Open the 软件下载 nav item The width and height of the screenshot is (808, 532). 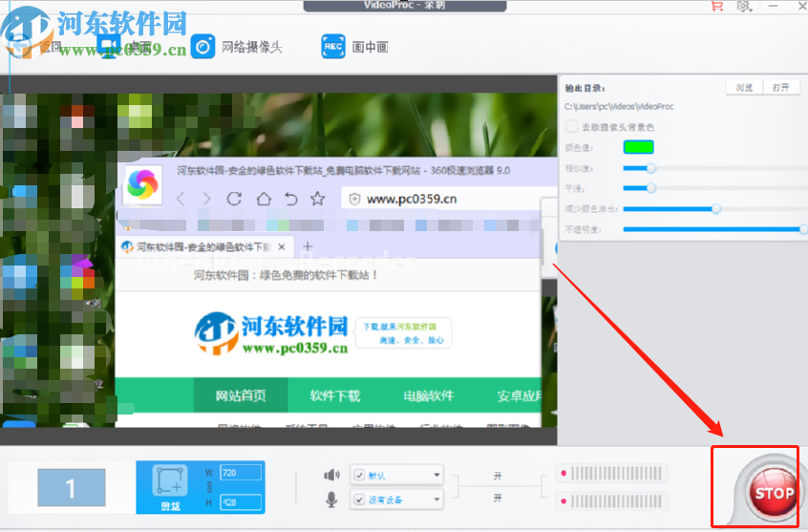(x=335, y=395)
